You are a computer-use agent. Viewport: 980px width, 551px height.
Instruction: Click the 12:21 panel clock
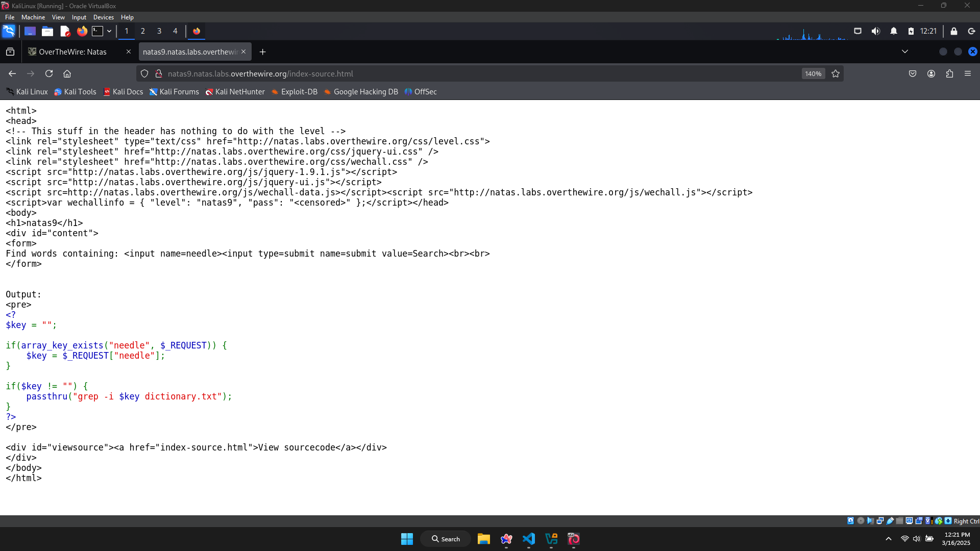[x=928, y=31]
